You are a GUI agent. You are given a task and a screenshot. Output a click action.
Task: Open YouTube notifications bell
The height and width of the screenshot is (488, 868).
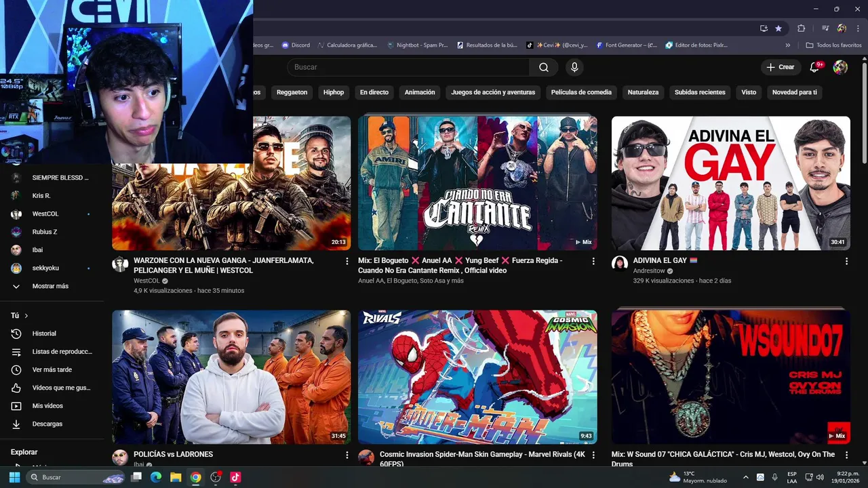pyautogui.click(x=815, y=67)
